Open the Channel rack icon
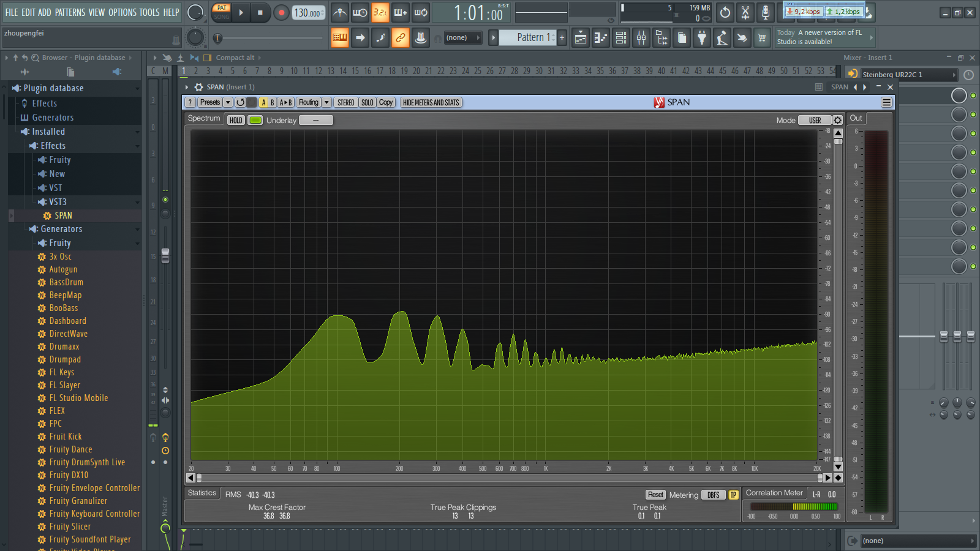Screen dimensions: 980x551 click(x=621, y=38)
